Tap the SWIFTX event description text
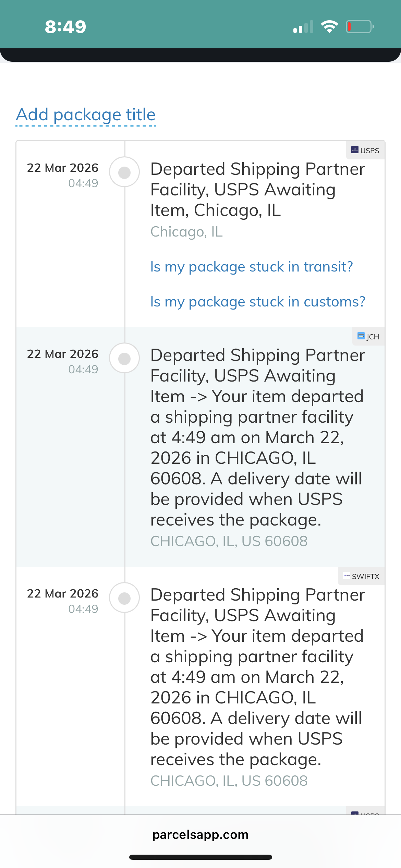This screenshot has height=868, width=401. pyautogui.click(x=257, y=677)
